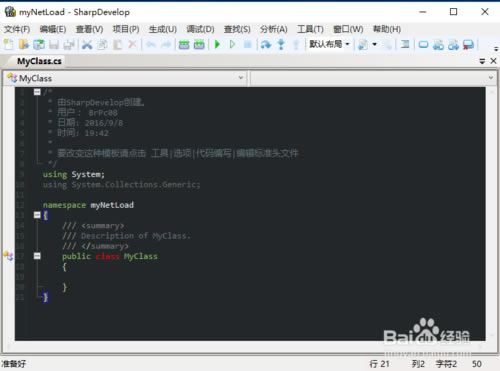Click the Step Out debug icon
Image resolution: width=500 pixels, height=371 pixels.
tap(296, 44)
